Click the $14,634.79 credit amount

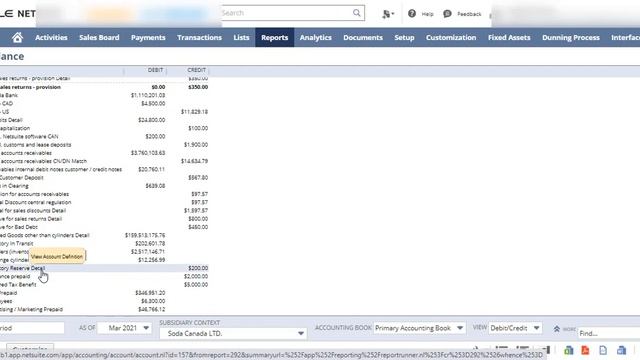[x=194, y=161]
